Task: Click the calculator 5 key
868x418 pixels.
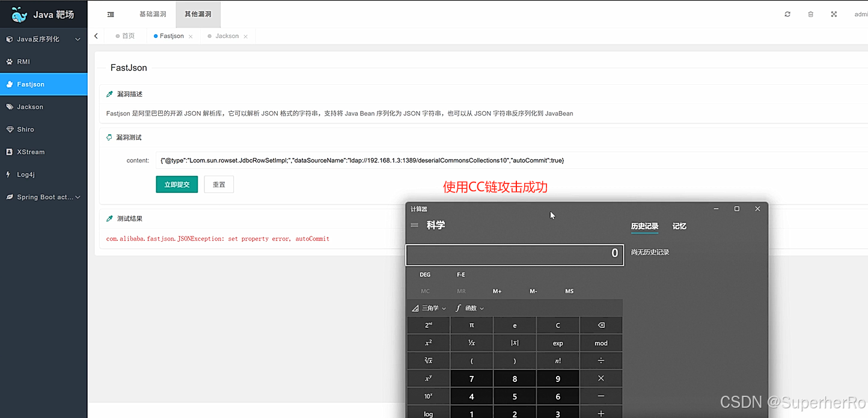Action: (x=515, y=396)
